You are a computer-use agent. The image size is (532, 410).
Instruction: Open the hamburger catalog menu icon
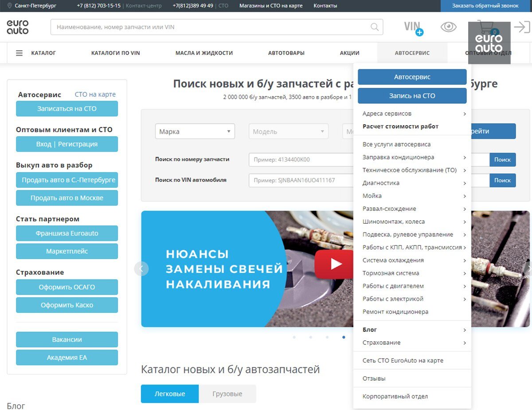pos(19,53)
